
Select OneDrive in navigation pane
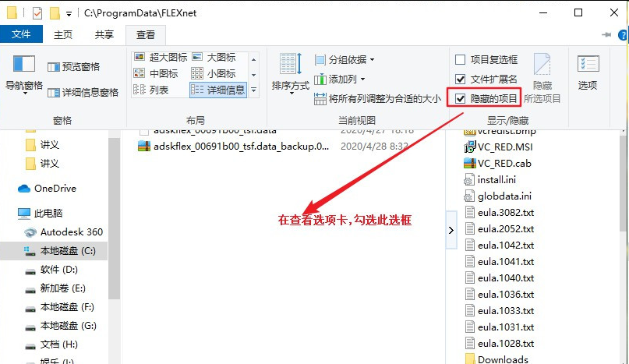click(x=47, y=189)
